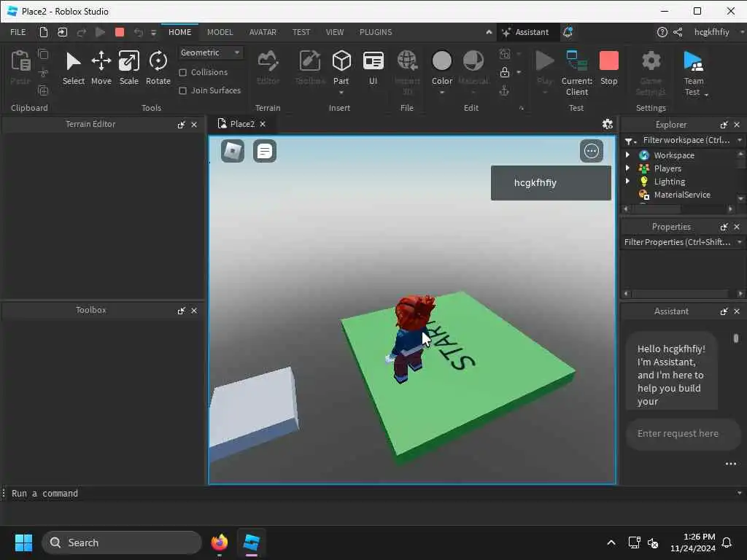This screenshot has height=560, width=747.
Task: Open the chat icon in the game viewport
Action: [x=264, y=151]
